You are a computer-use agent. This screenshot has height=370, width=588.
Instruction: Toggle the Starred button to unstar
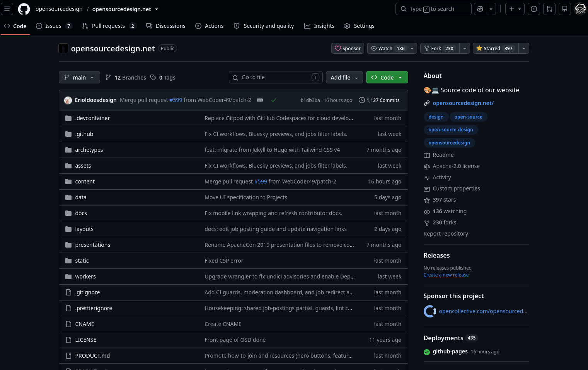(x=496, y=48)
